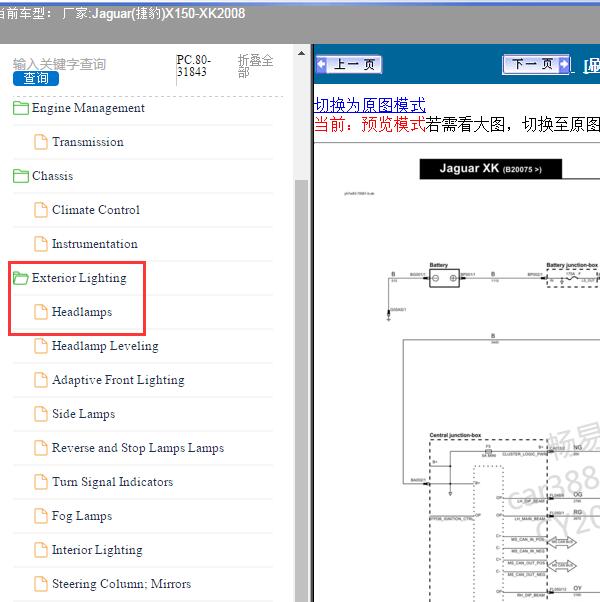Click the Interior Lighting page icon

[x=41, y=550]
